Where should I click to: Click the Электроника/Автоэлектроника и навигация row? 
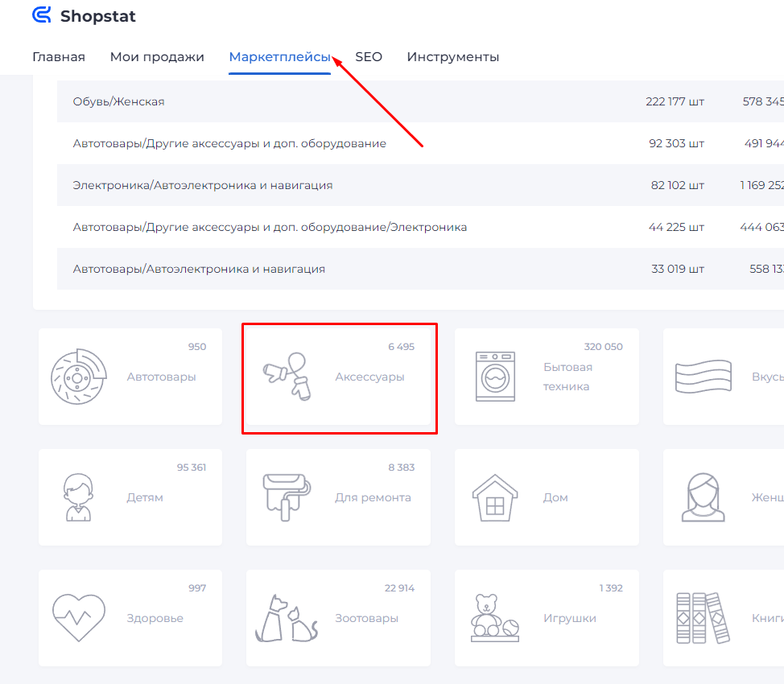coord(203,185)
